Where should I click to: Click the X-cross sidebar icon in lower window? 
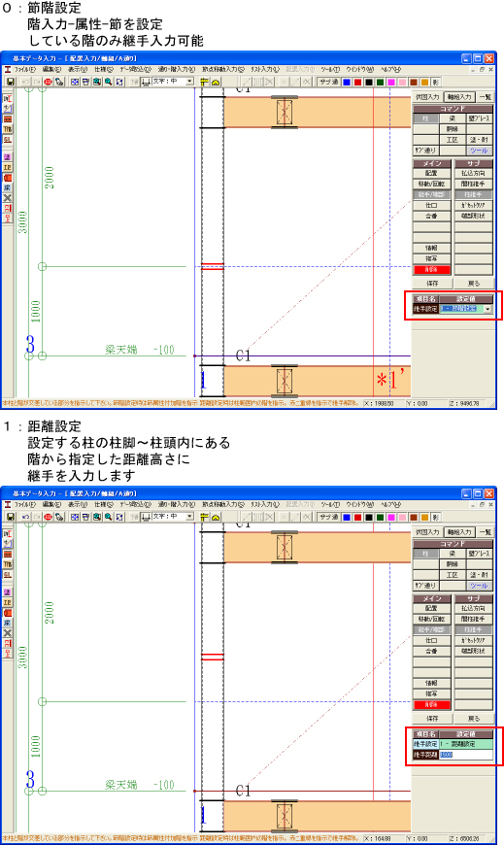(8, 632)
